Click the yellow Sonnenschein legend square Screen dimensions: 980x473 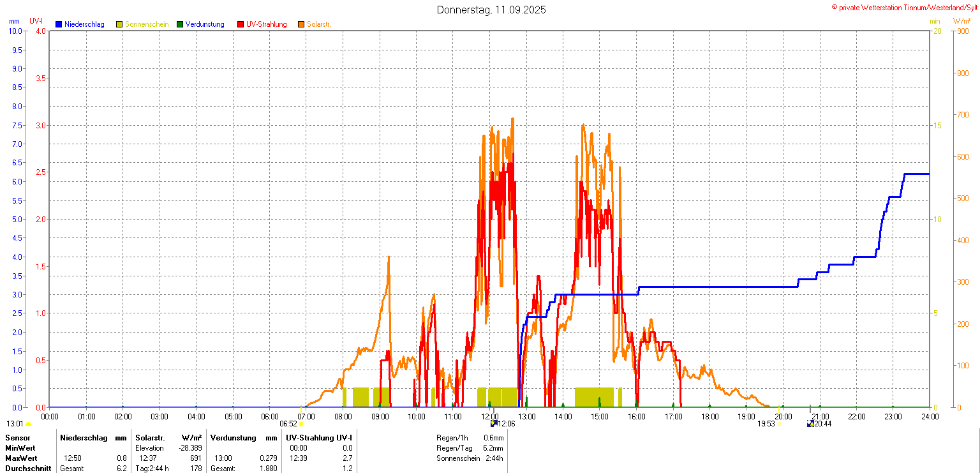119,24
